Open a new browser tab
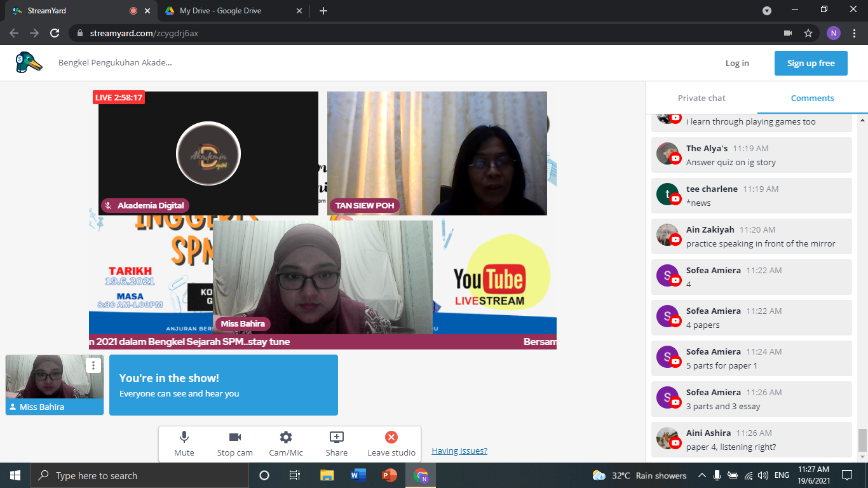This screenshot has width=868, height=488. 323,11
